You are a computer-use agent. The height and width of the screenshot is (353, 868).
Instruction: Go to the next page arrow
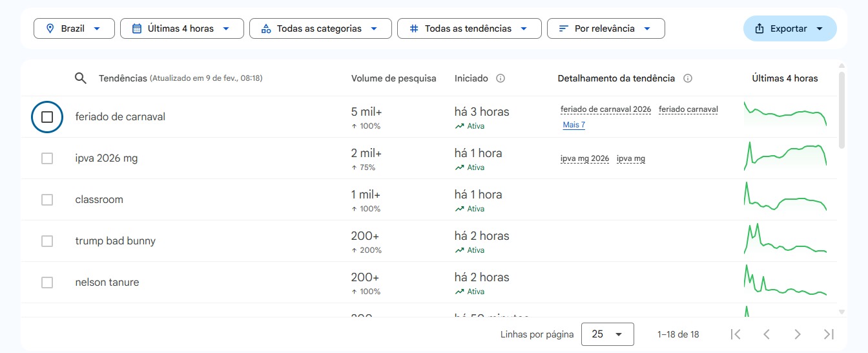[798, 334]
